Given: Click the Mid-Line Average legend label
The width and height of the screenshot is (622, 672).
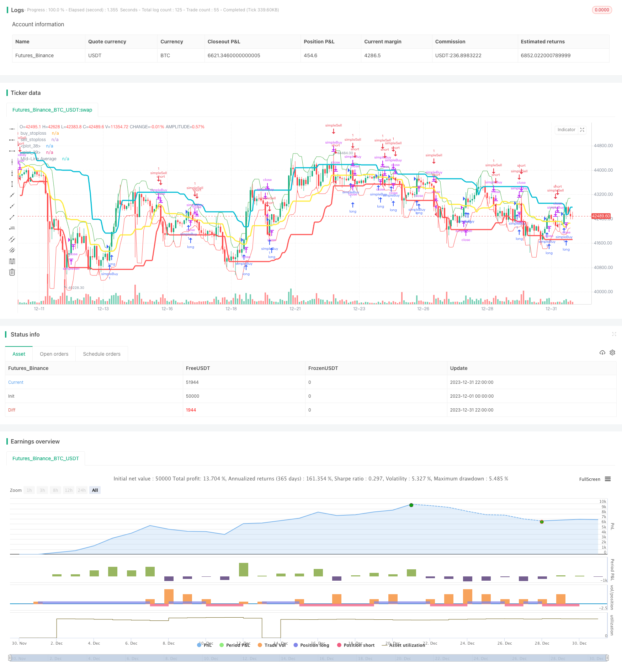Looking at the screenshot, I should click(38, 159).
